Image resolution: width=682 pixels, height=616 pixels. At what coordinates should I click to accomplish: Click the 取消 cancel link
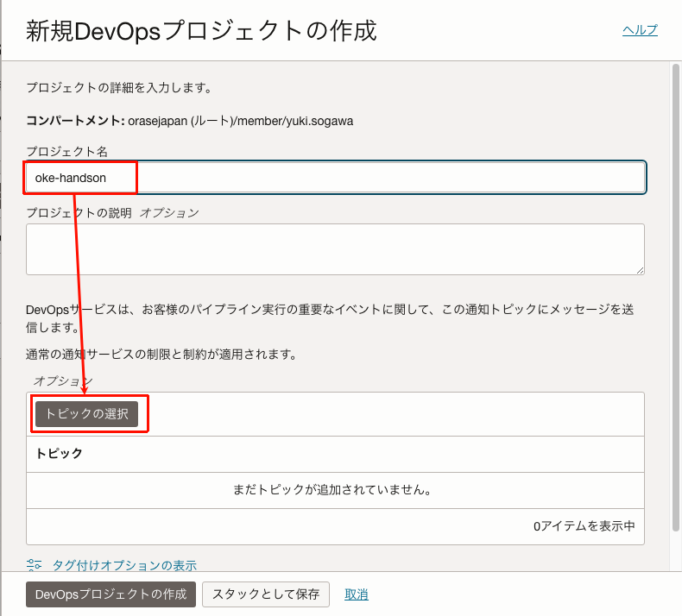coord(357,594)
